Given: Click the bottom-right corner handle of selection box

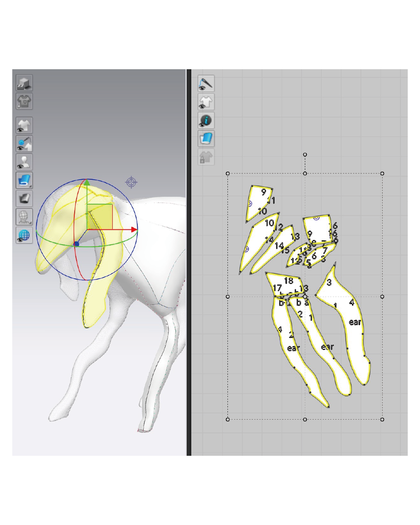Looking at the screenshot, I should tap(382, 419).
